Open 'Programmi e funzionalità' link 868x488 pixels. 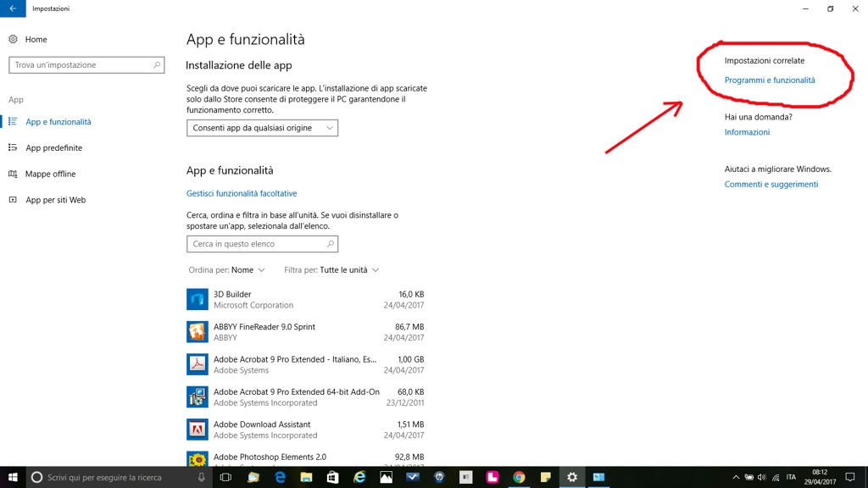770,80
